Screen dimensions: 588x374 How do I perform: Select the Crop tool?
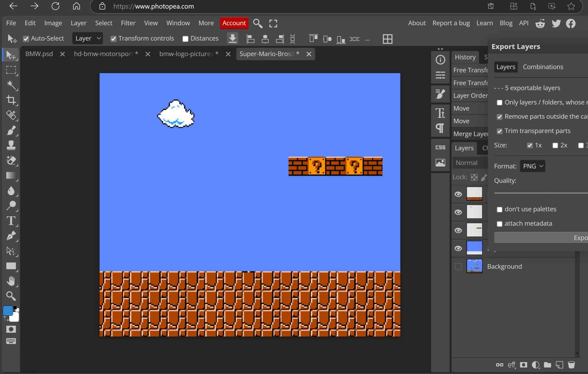pos(11,100)
